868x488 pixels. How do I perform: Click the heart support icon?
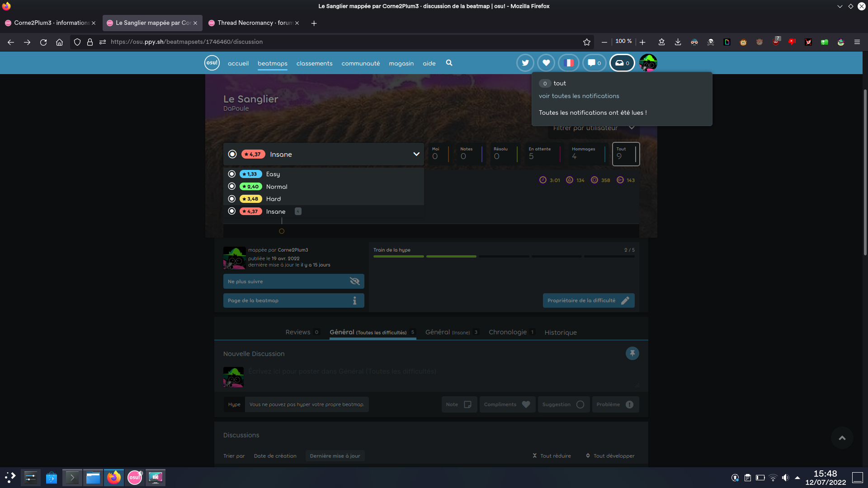(x=546, y=63)
